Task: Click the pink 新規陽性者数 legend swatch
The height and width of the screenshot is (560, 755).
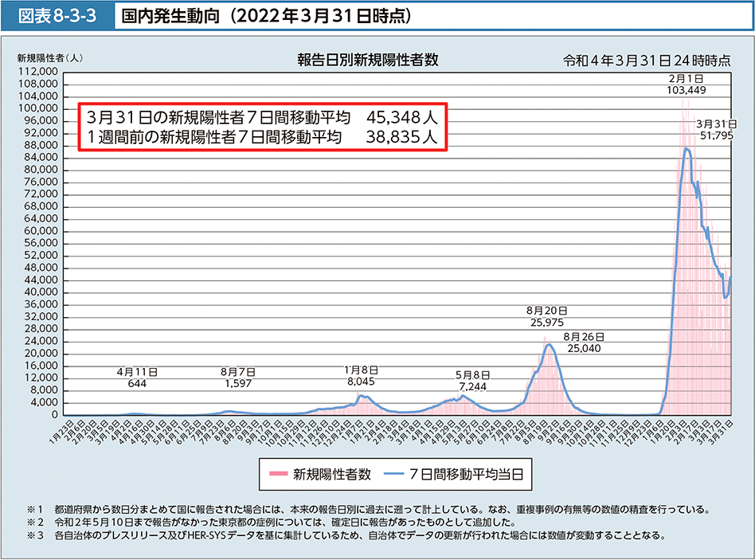Action: point(276,474)
